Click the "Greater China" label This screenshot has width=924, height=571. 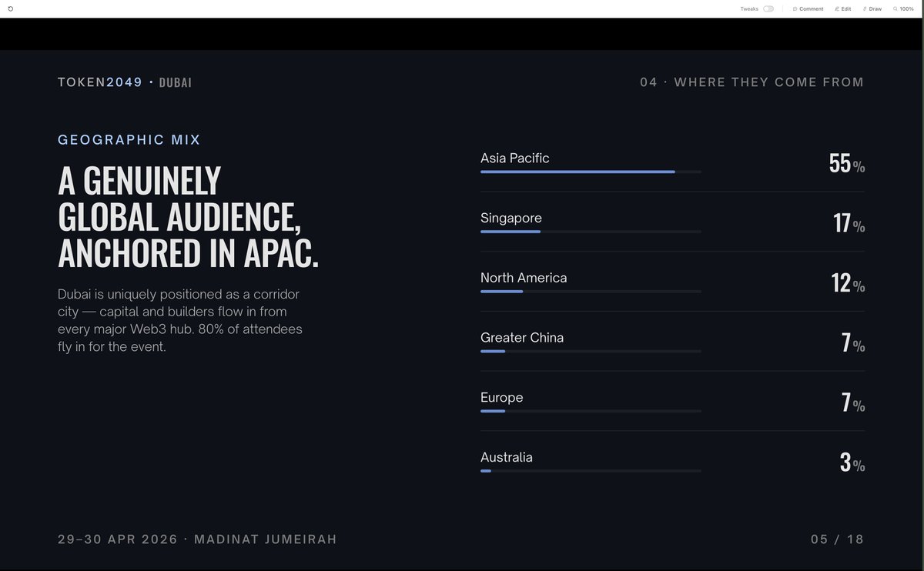522,338
